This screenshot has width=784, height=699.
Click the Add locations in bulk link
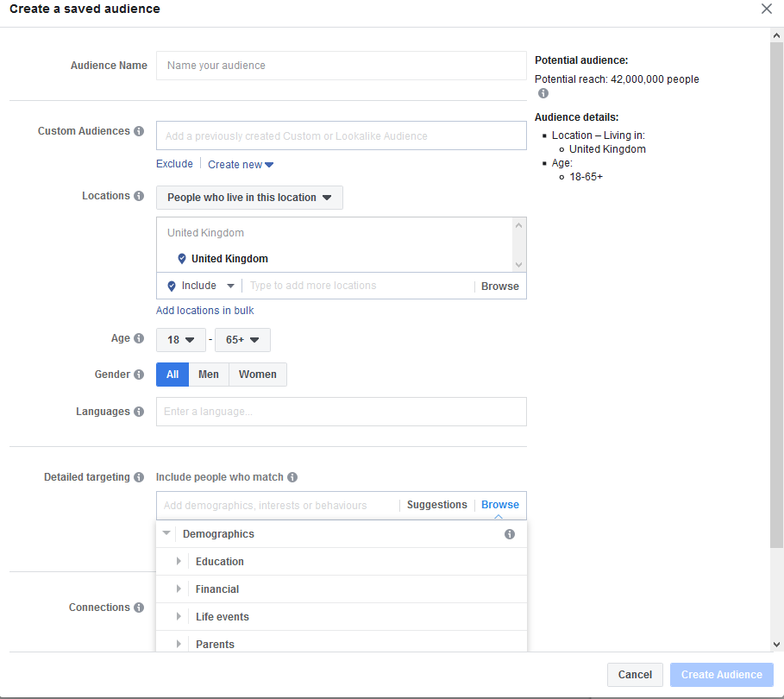point(204,311)
